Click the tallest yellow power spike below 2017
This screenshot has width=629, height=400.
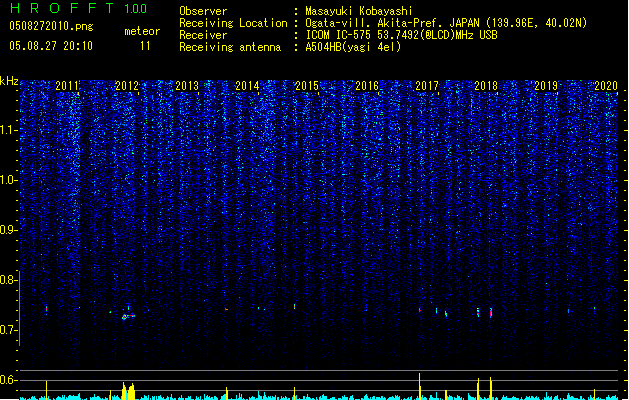(x=420, y=386)
